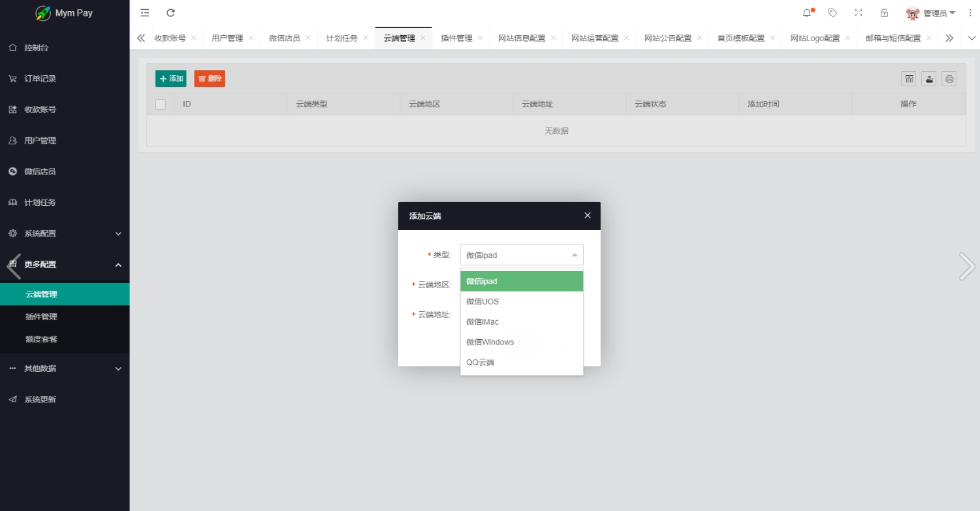The height and width of the screenshot is (511, 980).
Task: Click the tag icon in top bar
Action: (x=832, y=12)
